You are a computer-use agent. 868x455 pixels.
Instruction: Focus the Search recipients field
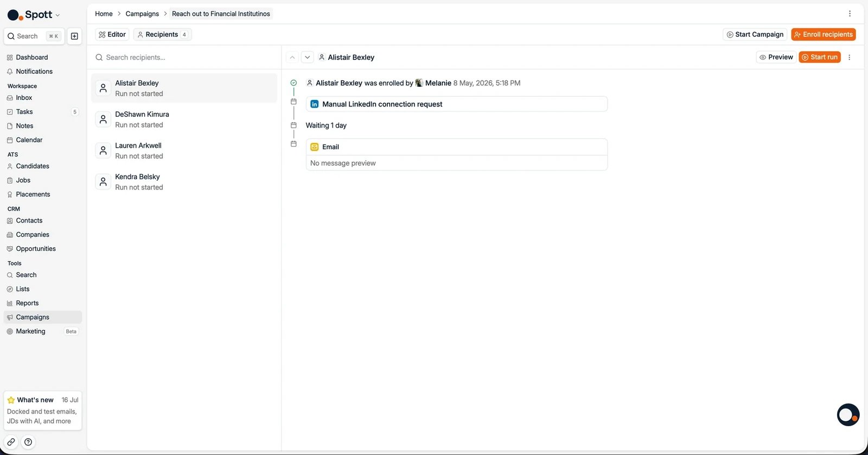point(184,57)
